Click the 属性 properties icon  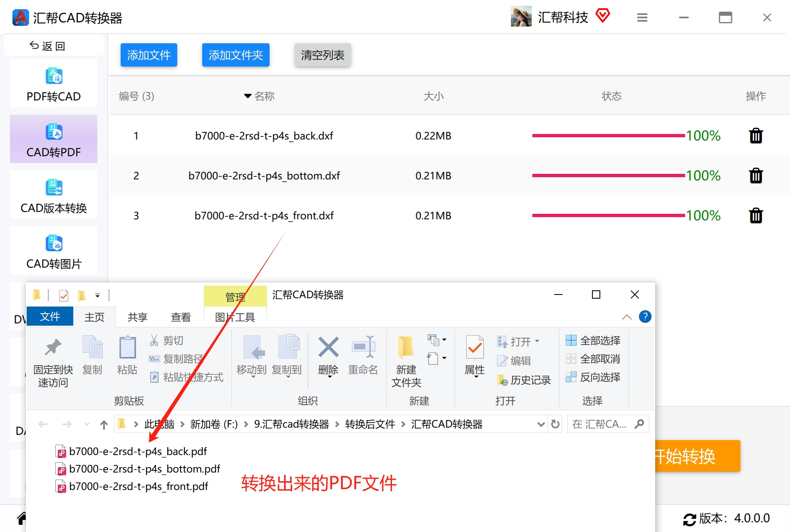tap(475, 348)
